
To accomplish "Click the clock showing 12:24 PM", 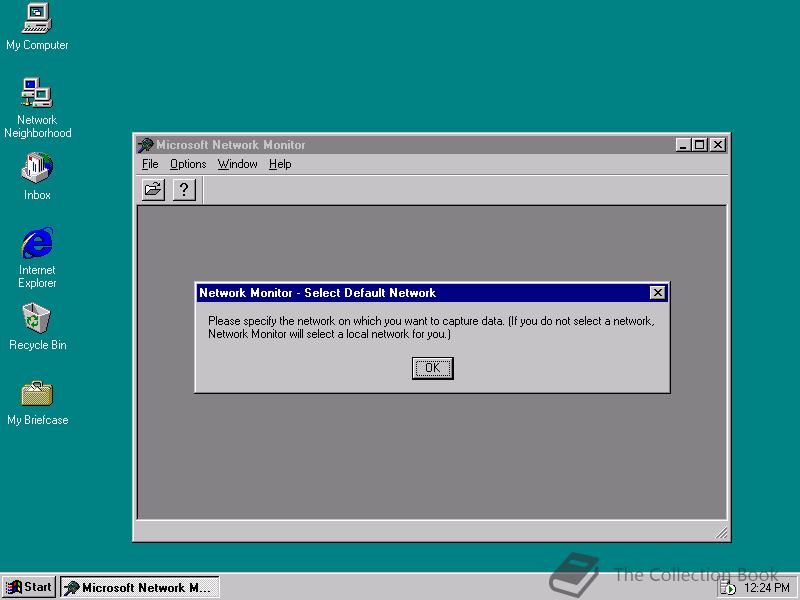I will pyautogui.click(x=765, y=587).
